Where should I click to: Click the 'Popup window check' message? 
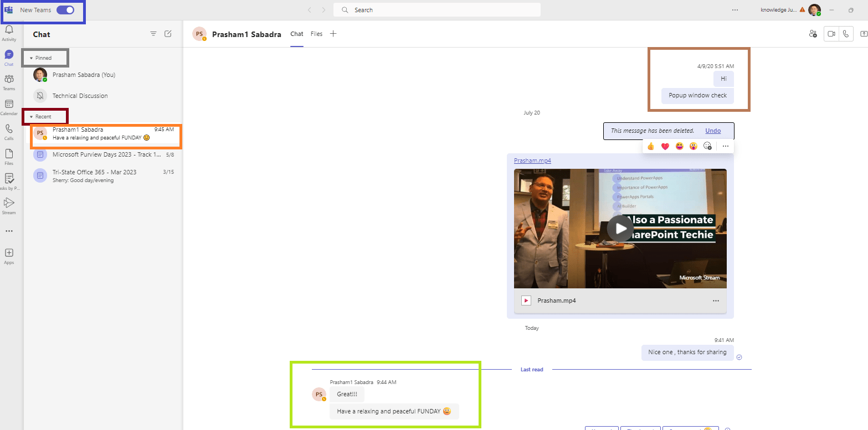pyautogui.click(x=697, y=95)
